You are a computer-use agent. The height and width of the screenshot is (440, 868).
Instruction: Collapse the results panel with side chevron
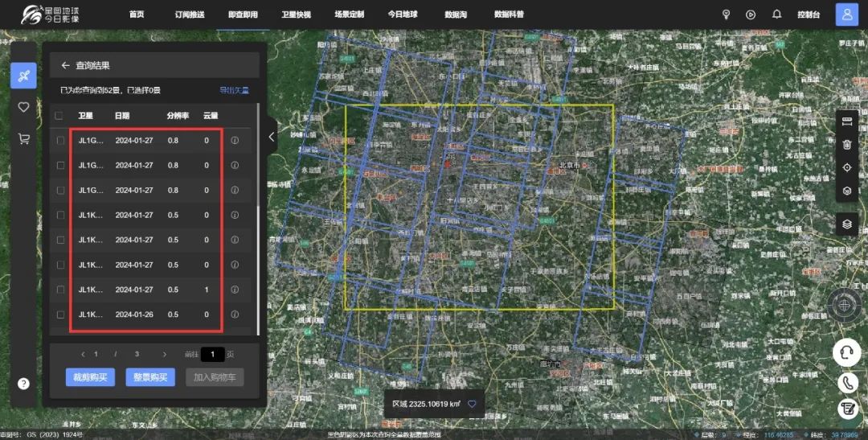[272, 136]
